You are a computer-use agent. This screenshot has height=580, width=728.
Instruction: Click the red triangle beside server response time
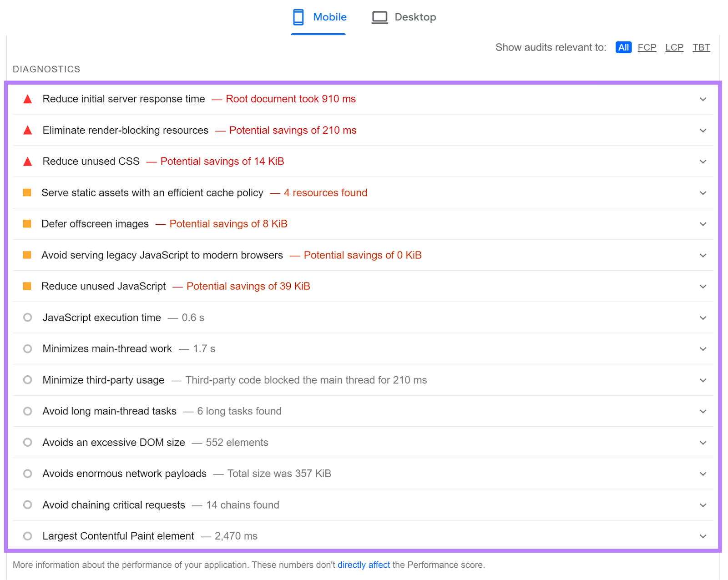tap(28, 99)
